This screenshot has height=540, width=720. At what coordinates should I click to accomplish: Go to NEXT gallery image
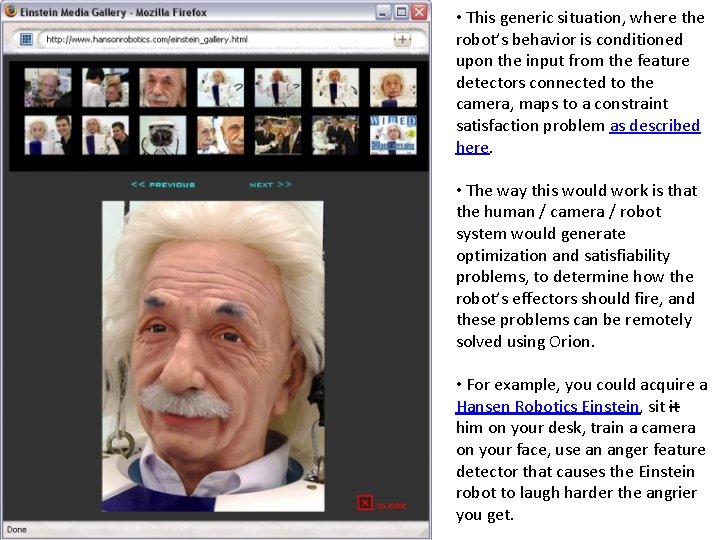tap(270, 185)
